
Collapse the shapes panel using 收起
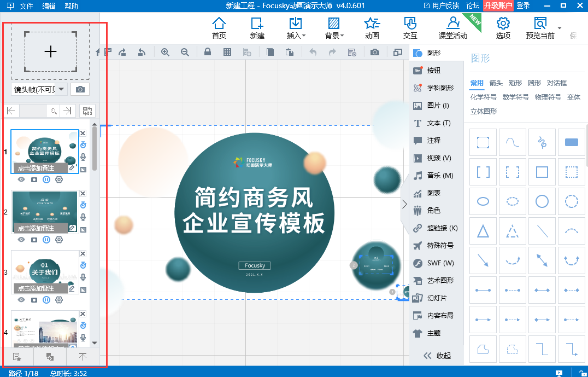pyautogui.click(x=437, y=355)
